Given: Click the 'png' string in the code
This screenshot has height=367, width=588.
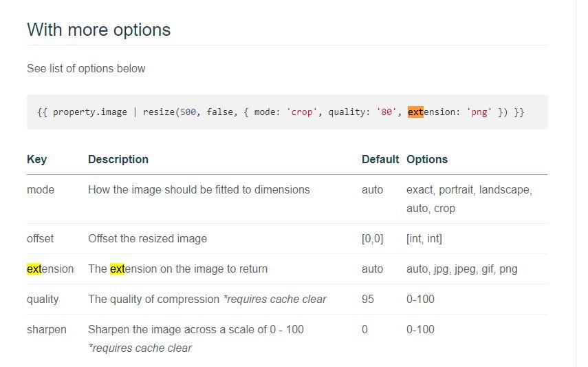Looking at the screenshot, I should (x=479, y=112).
